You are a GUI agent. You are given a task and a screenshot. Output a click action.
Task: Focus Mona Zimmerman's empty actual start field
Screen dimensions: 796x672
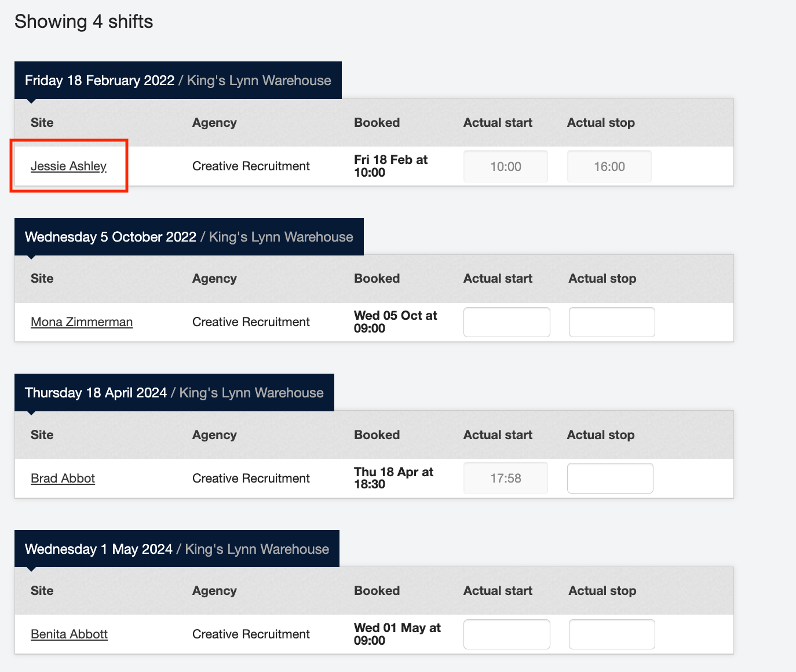point(506,322)
